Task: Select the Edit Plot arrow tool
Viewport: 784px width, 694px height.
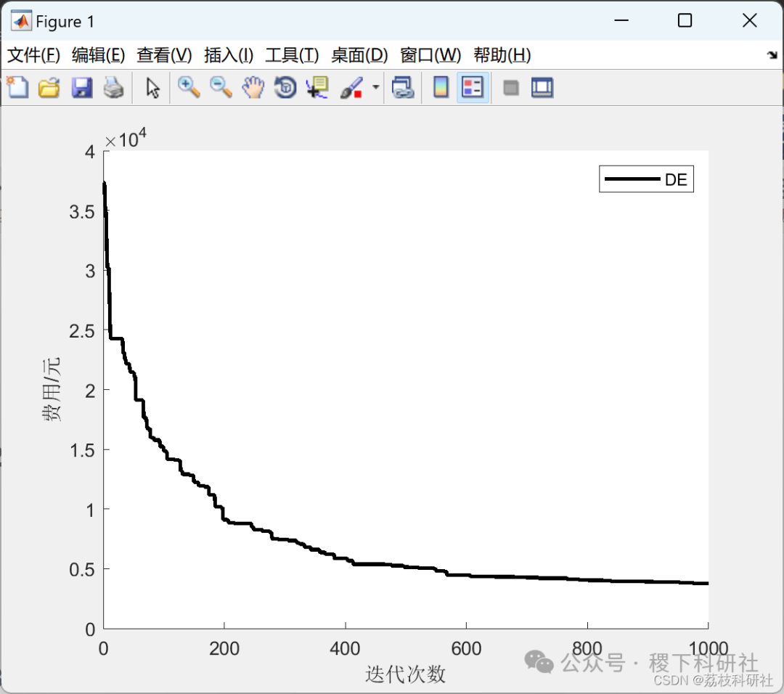Action: click(x=152, y=88)
